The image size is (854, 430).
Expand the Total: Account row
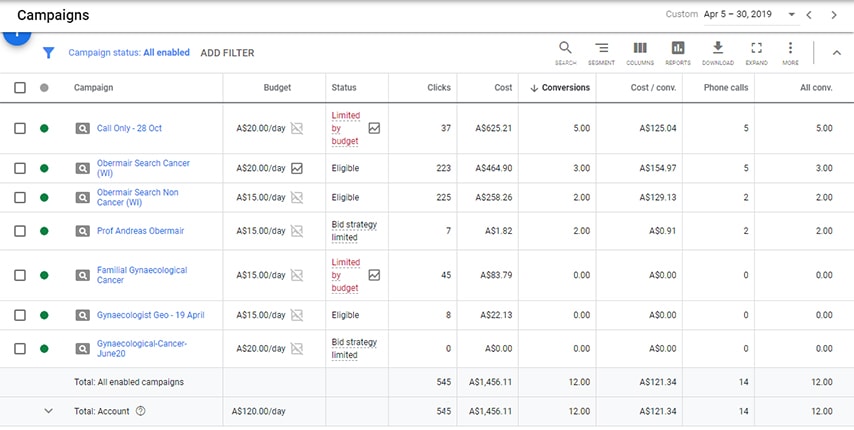click(47, 411)
